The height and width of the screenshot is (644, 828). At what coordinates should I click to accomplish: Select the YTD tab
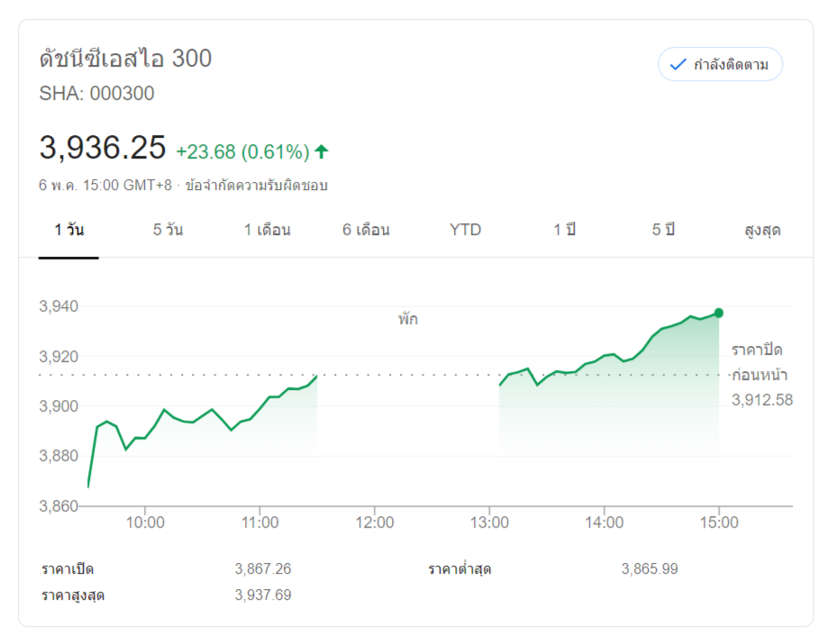click(x=465, y=230)
